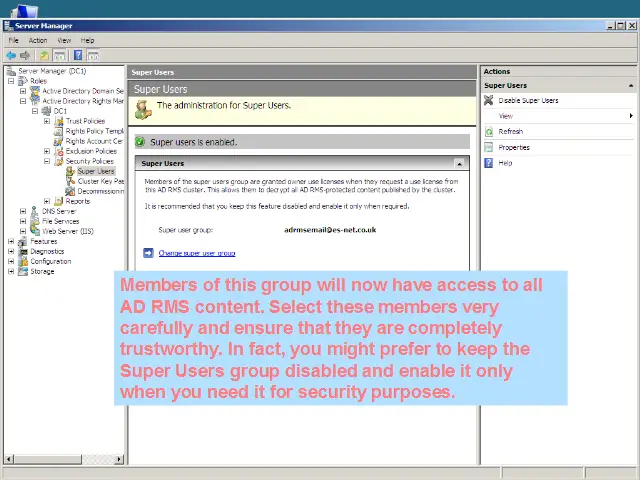This screenshot has width=640, height=480.
Task: Select the Storage node
Action: (x=42, y=271)
